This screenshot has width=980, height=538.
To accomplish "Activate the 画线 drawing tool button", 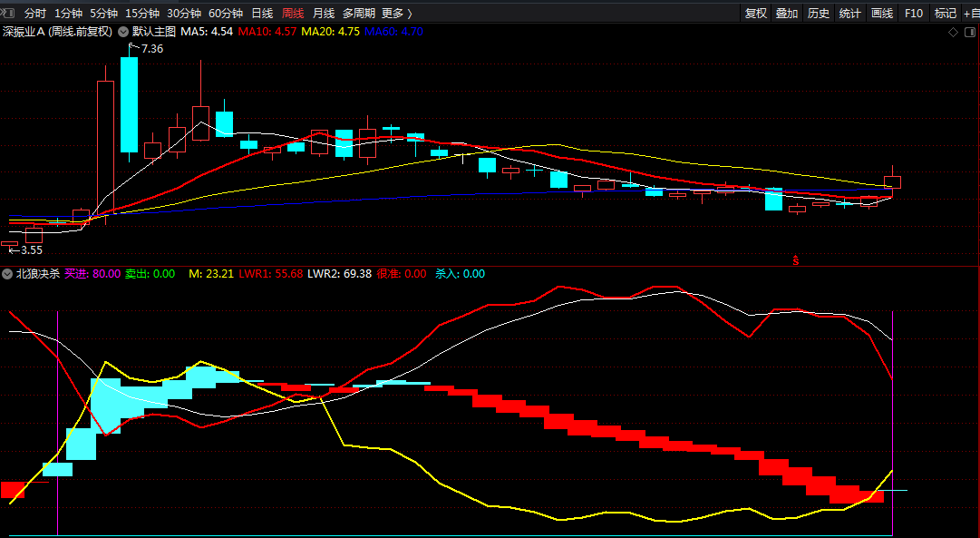I will click(x=882, y=13).
